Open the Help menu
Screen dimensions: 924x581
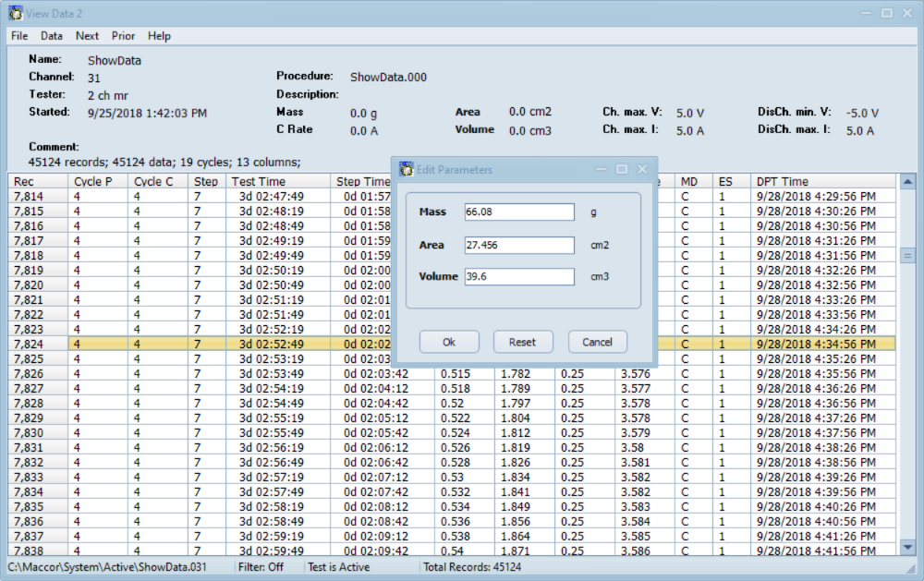click(159, 36)
